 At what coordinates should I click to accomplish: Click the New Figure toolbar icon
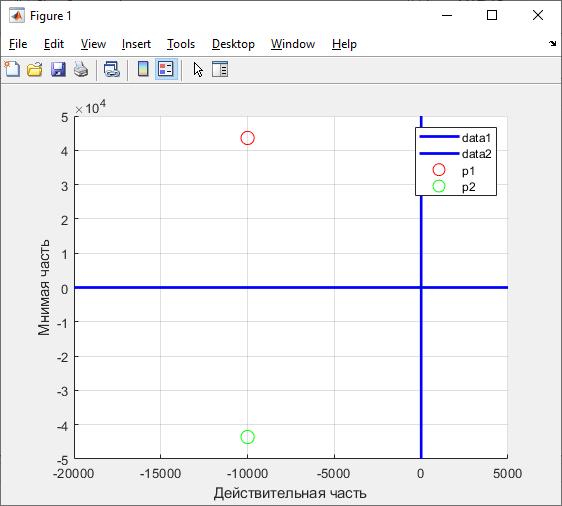click(x=12, y=69)
